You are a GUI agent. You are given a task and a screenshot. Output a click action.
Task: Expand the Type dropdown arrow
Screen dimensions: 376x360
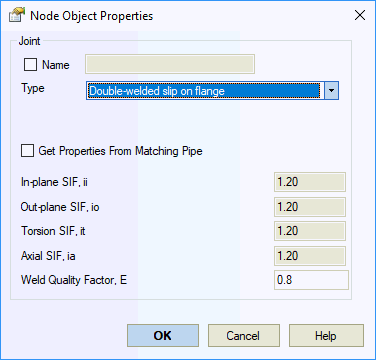pos(331,91)
